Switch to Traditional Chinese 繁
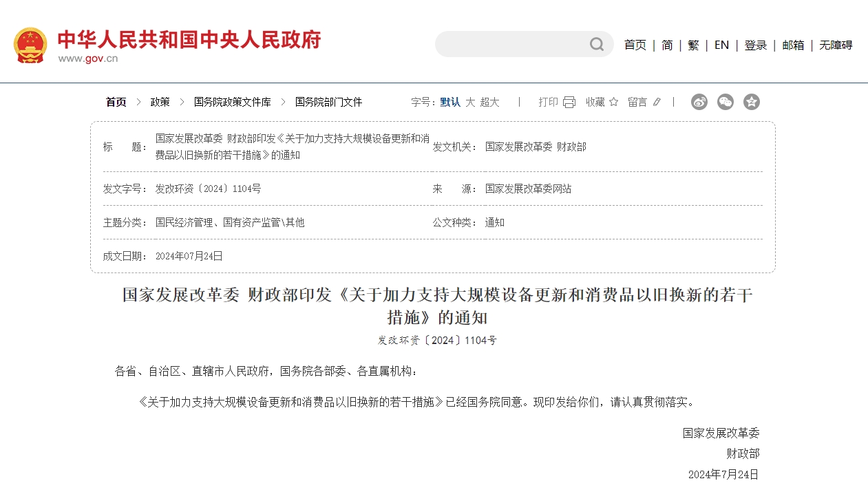Screen dimensions: 868x492 click(693, 45)
